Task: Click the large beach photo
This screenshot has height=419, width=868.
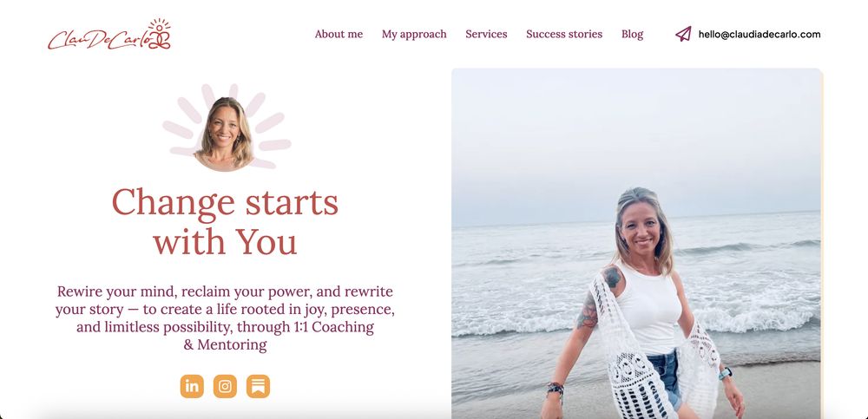Action: click(x=636, y=244)
